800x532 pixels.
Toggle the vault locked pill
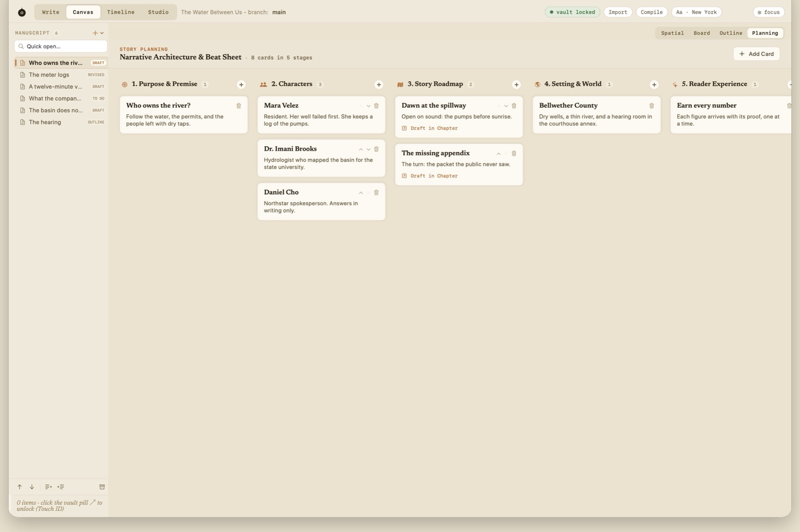click(572, 12)
